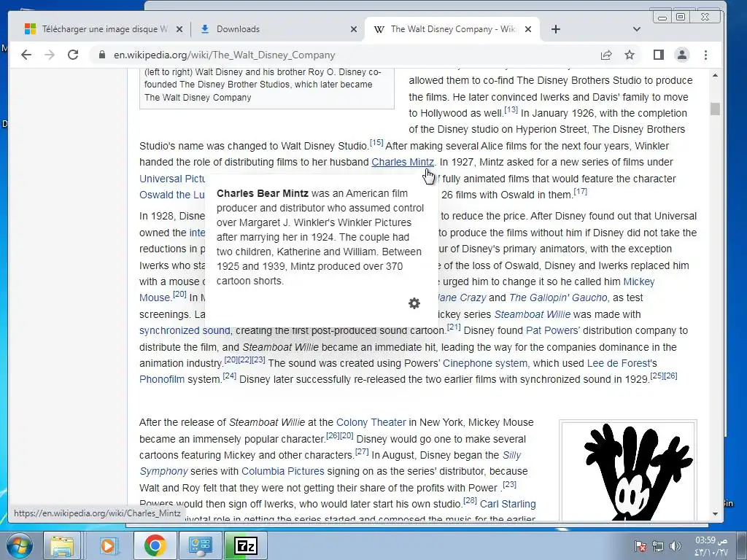Viewport: 747px width, 560px height.
Task: Open the Carl Starling link
Action: (508, 504)
